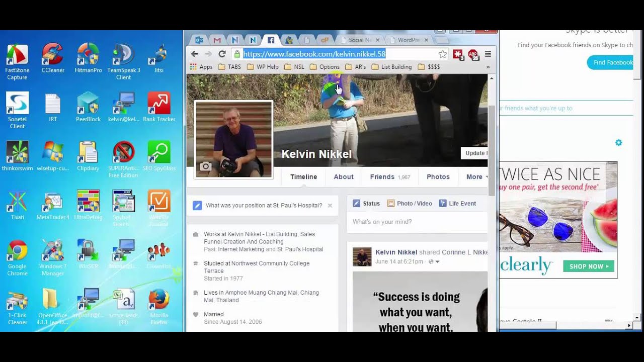Viewport: 644px width, 362px height.
Task: Open the thinkorswim desktop icon
Action: 17,157
